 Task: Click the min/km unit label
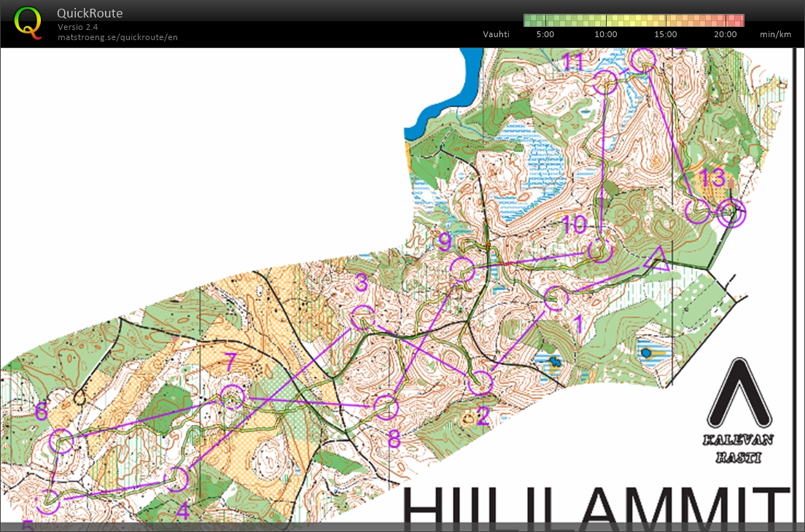coord(775,34)
